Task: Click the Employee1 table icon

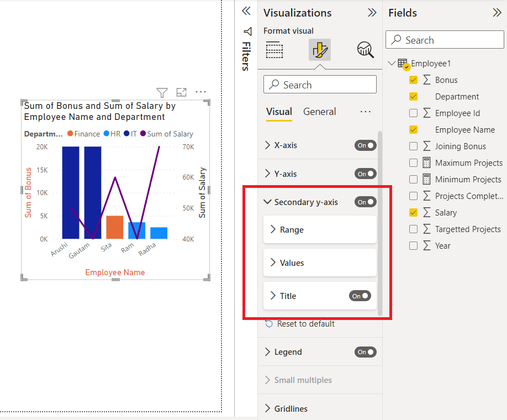Action: tap(403, 64)
